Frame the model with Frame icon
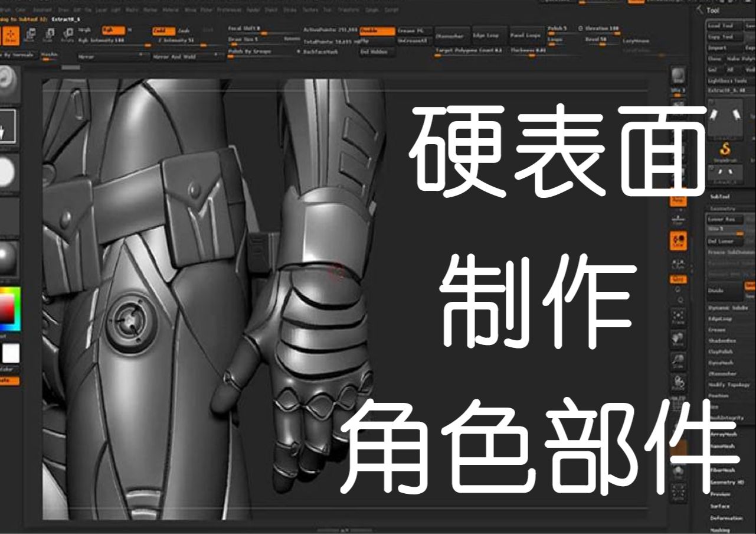This screenshot has height=534, width=756. click(x=678, y=317)
